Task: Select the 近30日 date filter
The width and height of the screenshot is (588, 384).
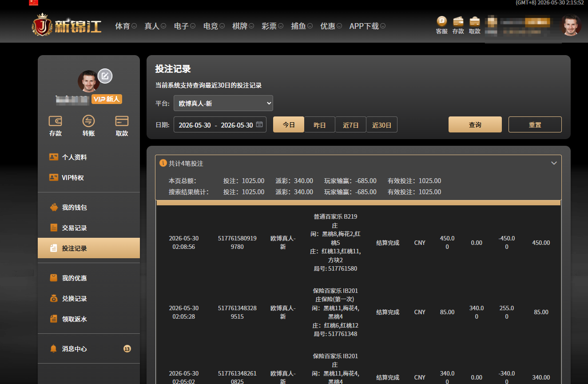Action: point(382,124)
